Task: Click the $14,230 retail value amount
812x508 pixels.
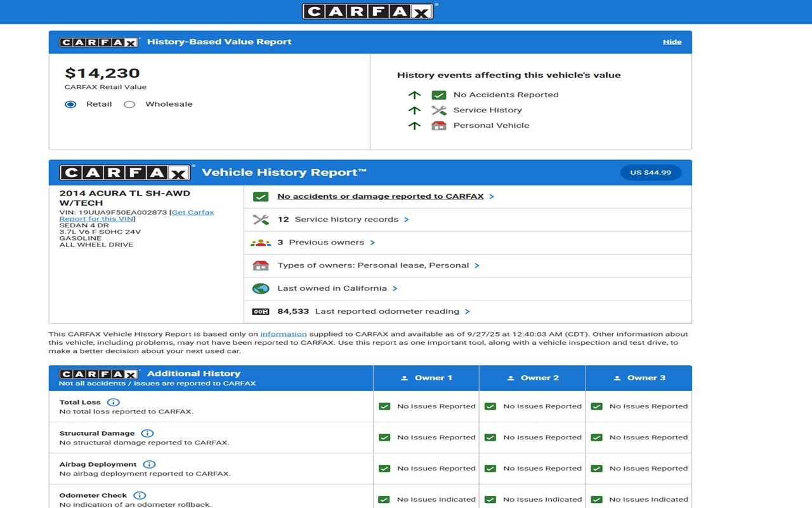Action: [x=102, y=73]
